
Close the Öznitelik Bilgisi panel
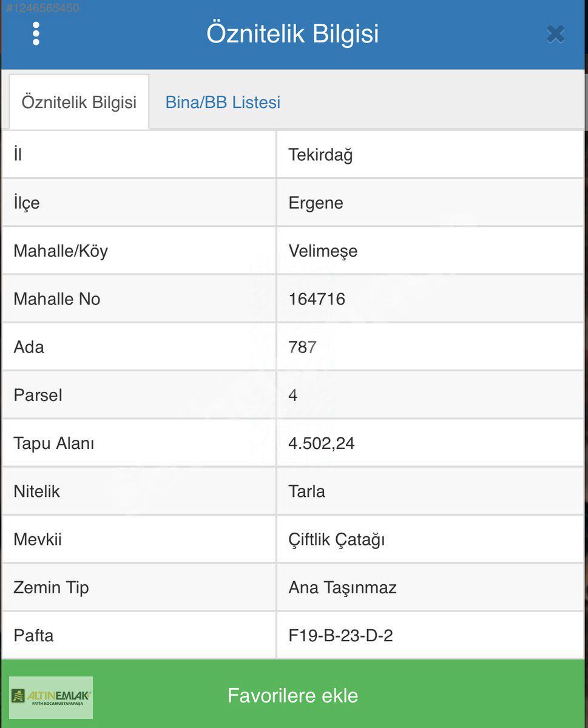(555, 35)
